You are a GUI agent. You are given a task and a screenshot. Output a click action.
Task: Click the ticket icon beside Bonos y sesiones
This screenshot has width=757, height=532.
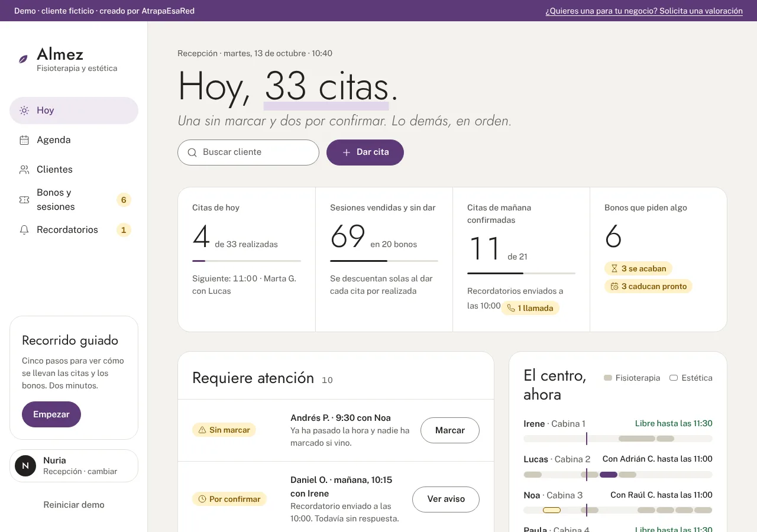[x=24, y=200]
